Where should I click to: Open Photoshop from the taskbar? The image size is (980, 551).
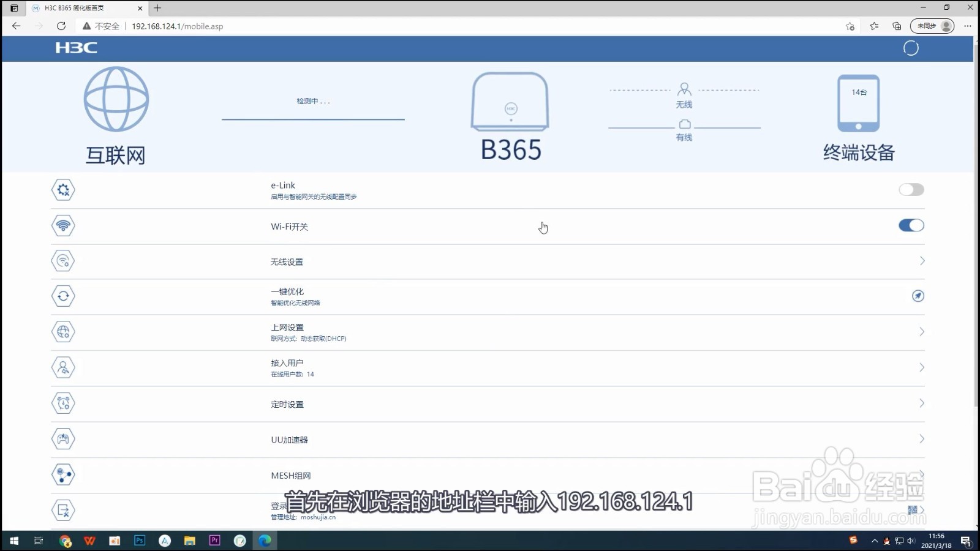[140, 541]
